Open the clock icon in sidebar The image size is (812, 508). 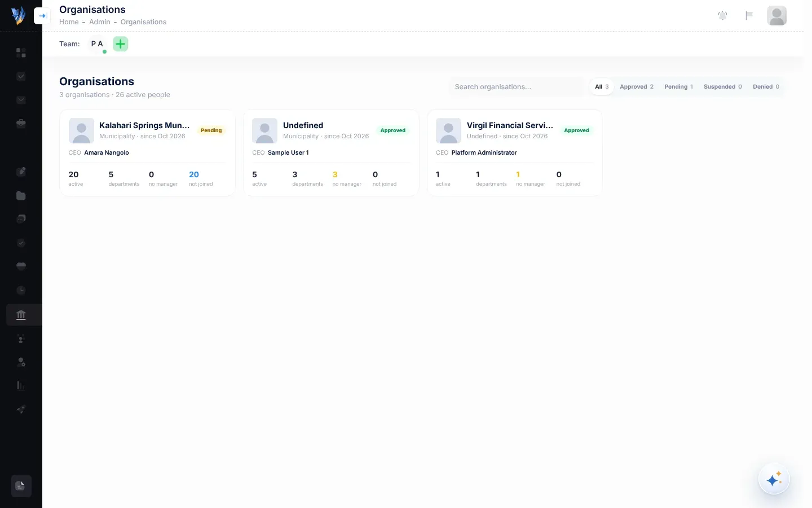[21, 290]
